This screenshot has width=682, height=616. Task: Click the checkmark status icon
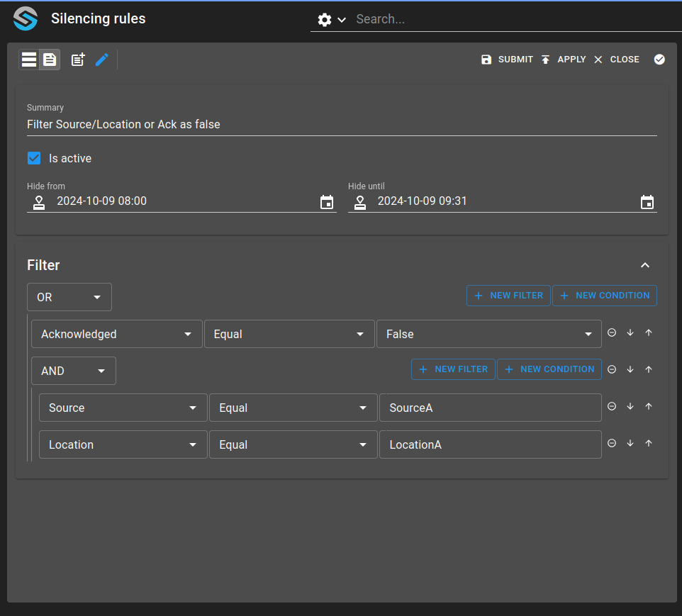[659, 59]
